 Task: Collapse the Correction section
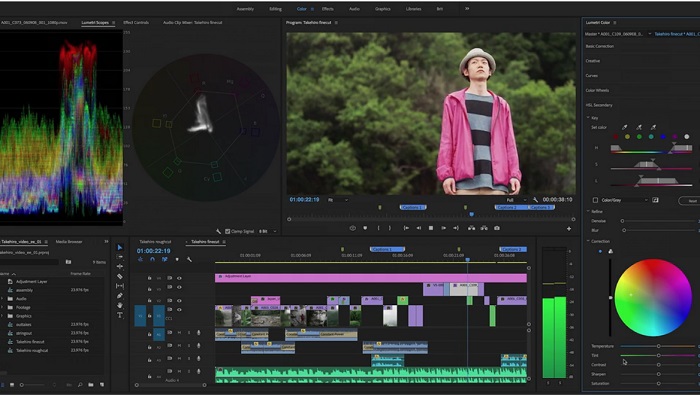588,241
